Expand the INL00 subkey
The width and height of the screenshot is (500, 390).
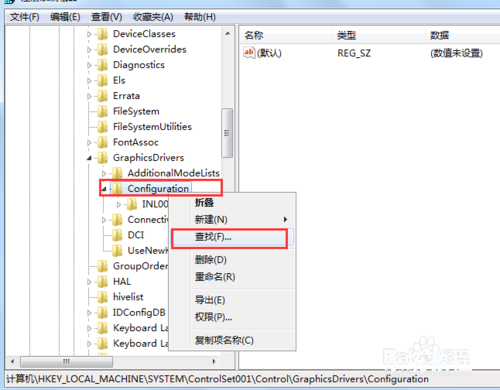coord(119,205)
